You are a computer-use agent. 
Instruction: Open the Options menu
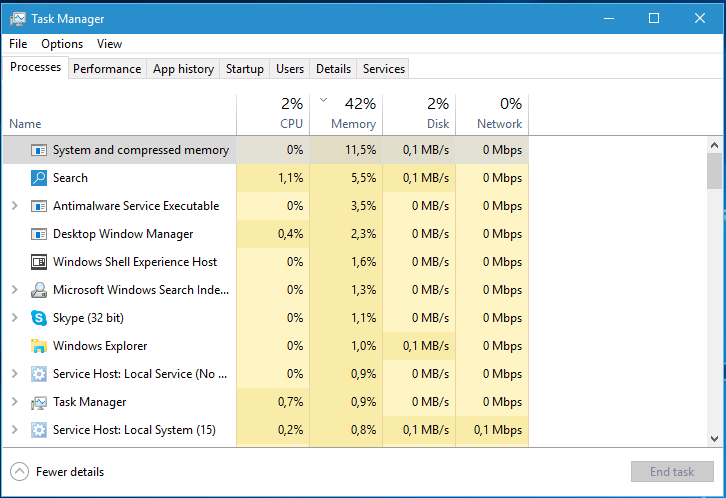tap(62, 44)
